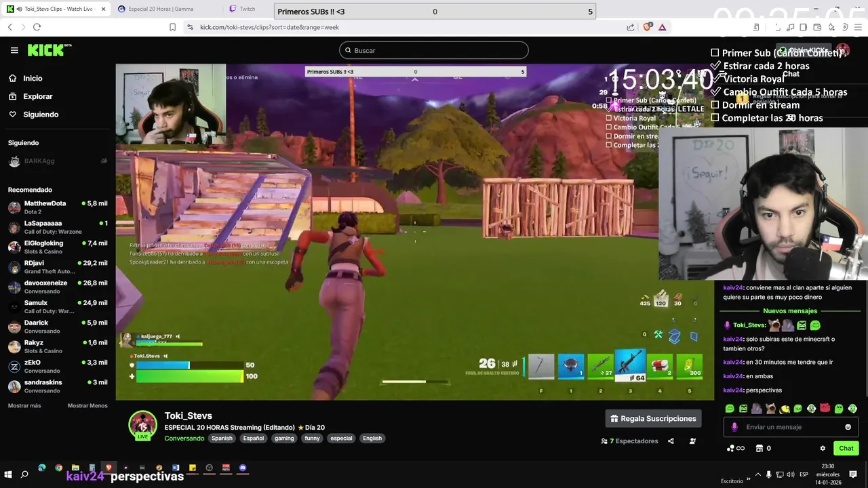
Task: Click channel points infinity icon
Action: coord(736,448)
